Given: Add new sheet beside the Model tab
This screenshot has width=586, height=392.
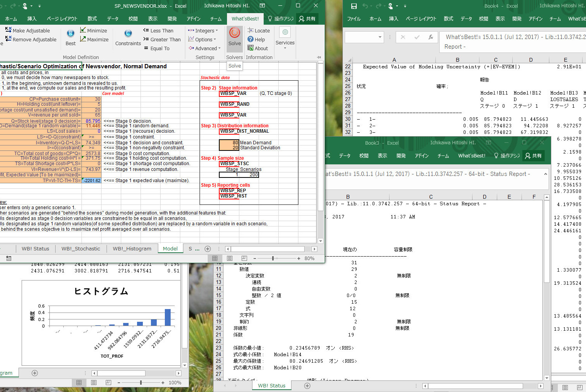Looking at the screenshot, I should (x=208, y=249).
